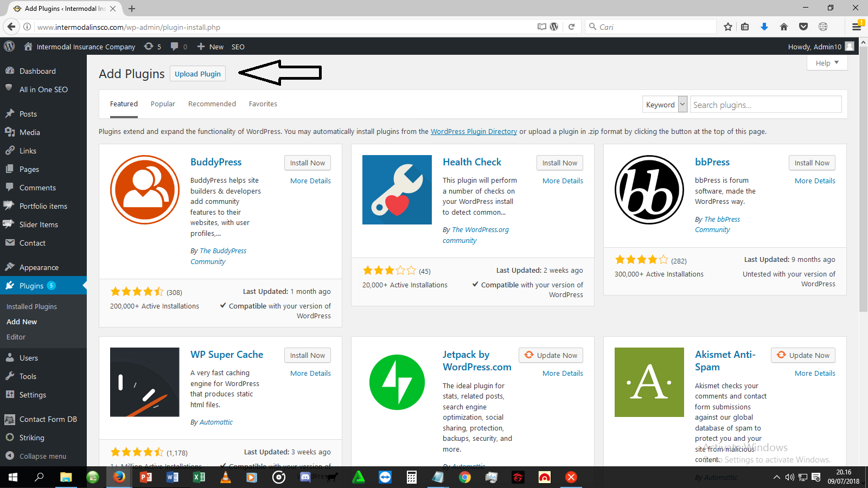The width and height of the screenshot is (868, 488).
Task: Open the comments bubble showing 0
Action: click(x=178, y=47)
